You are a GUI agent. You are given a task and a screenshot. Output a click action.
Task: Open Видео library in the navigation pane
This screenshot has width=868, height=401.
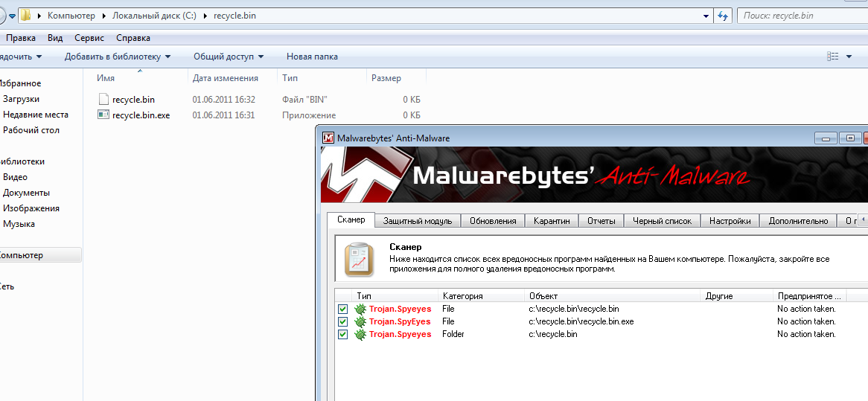(x=15, y=177)
